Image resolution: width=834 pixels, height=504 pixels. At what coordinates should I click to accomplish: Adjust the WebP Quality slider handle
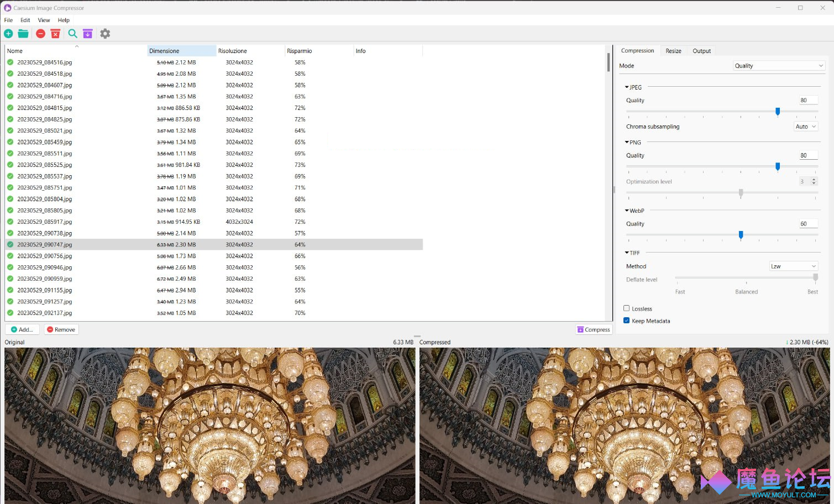pos(741,235)
